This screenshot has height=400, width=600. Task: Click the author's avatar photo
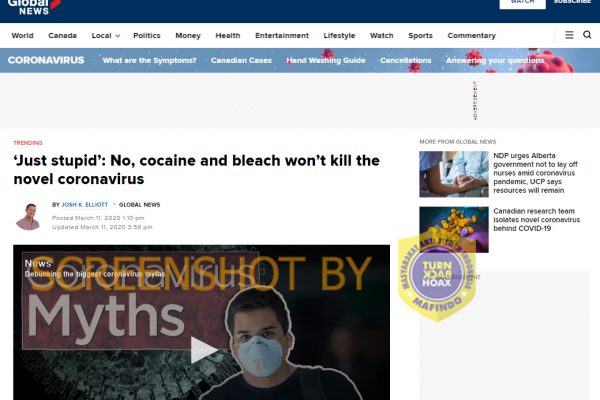point(28,217)
